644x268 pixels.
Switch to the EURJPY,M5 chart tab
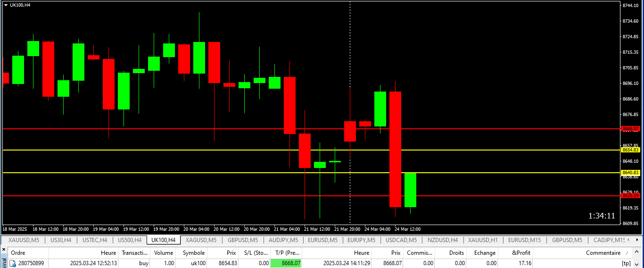tap(361, 240)
